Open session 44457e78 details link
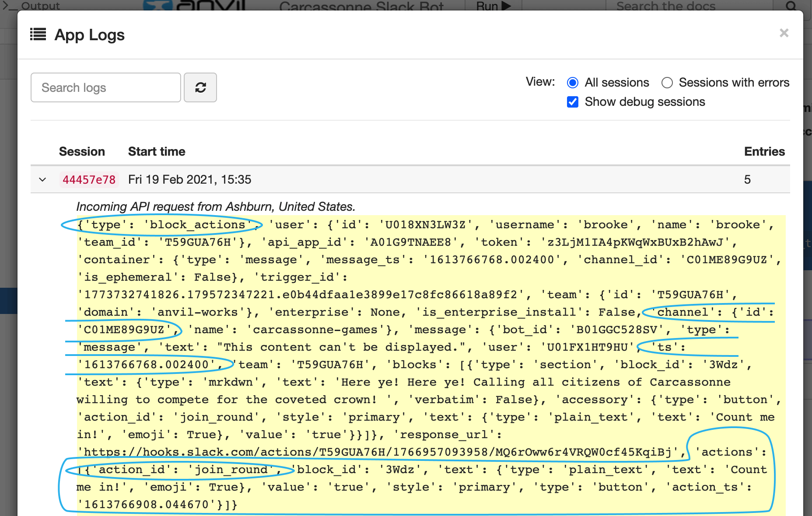The height and width of the screenshot is (516, 812). [x=89, y=180]
